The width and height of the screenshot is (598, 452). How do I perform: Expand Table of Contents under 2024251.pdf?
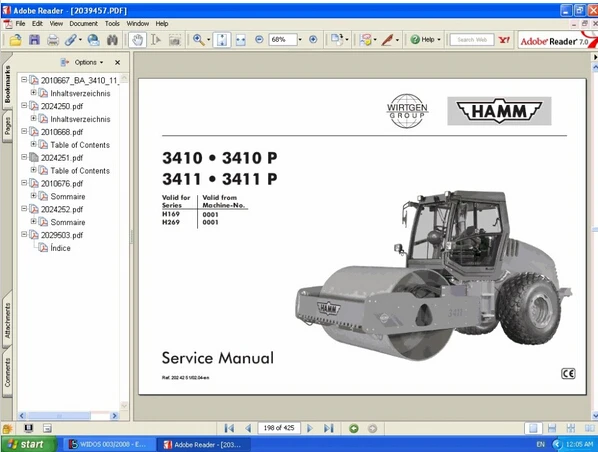(34, 170)
